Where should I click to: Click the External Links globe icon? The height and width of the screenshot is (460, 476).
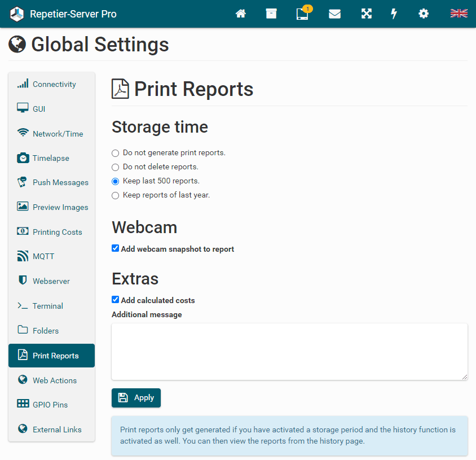23,429
